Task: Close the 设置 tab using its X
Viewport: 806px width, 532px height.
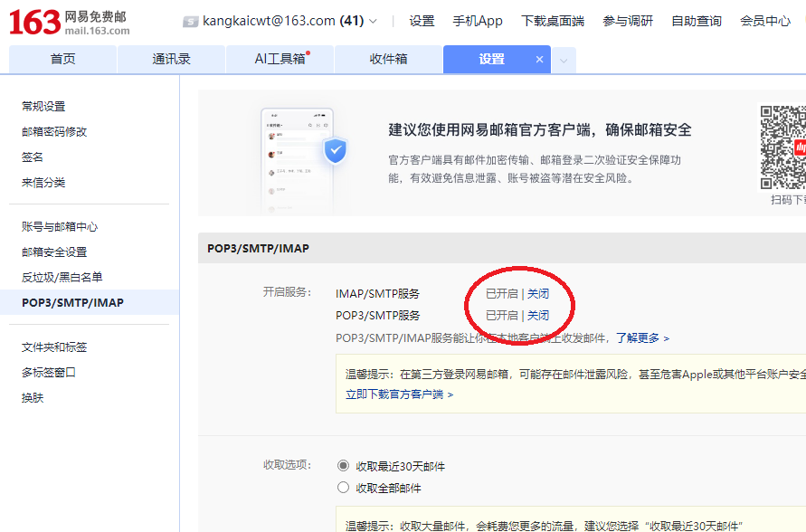Action: (x=540, y=60)
